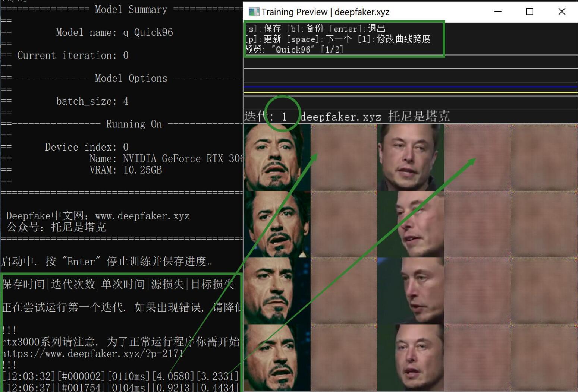Viewport: 578px width, 392px height.
Task: Click the '启动中. 按 "Enter" 停止训练并保存进度。' line
Action: click(x=107, y=262)
